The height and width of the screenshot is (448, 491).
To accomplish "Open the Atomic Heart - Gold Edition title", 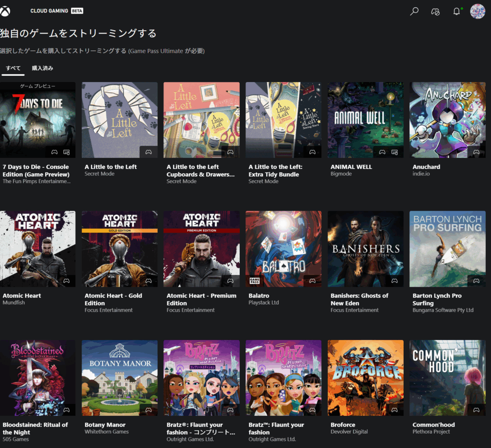I will point(113,299).
